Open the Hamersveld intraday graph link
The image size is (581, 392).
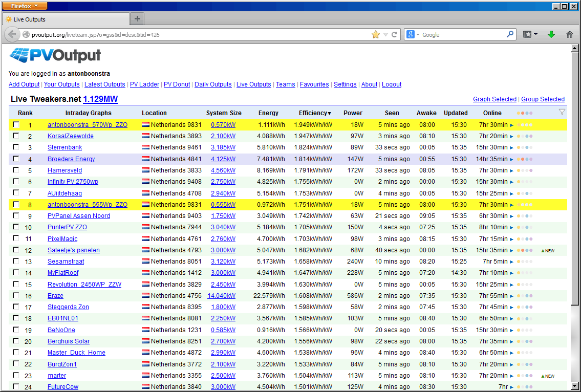click(64, 170)
